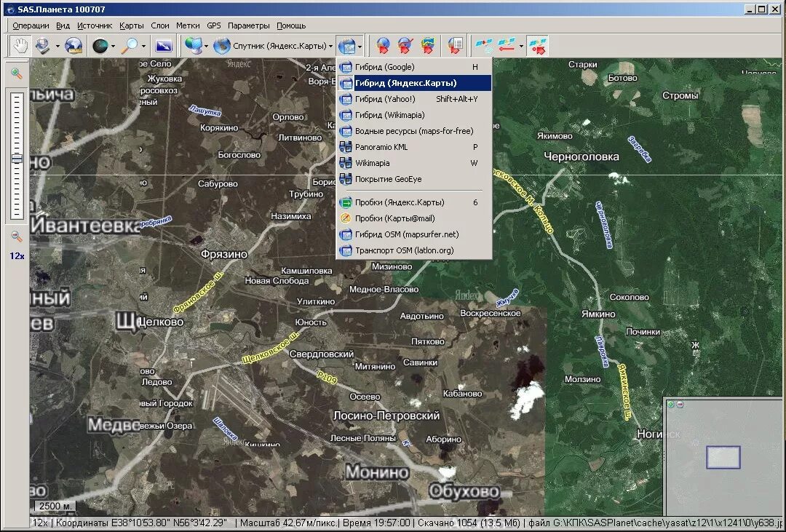Click the GPS track display icon
Screen dimensions: 786x532
click(x=507, y=46)
